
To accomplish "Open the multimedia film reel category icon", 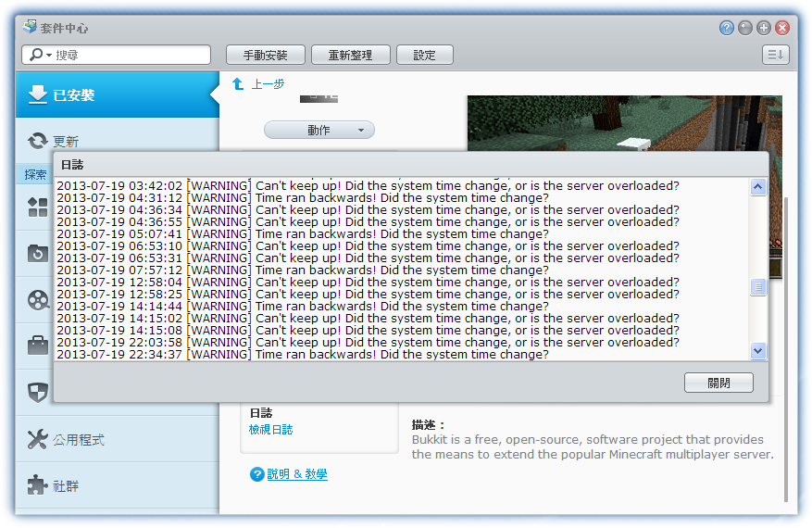I will tap(38, 299).
